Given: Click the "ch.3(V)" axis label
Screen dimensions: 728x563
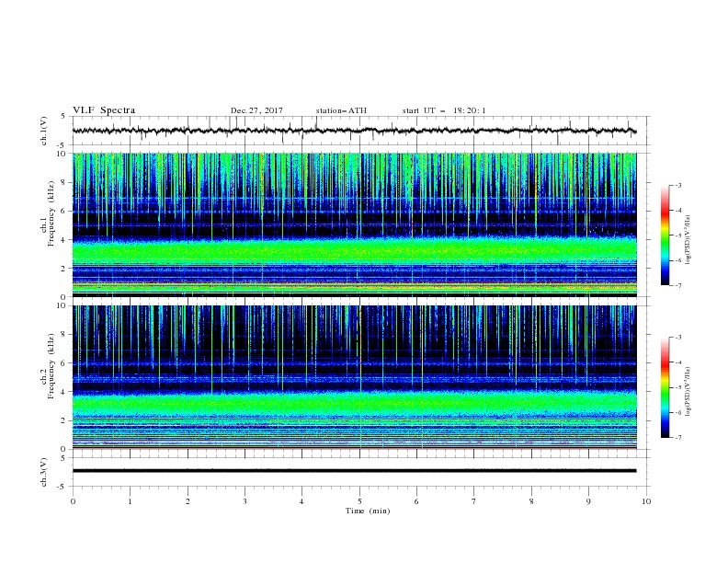Looking at the screenshot, I should pos(44,472).
